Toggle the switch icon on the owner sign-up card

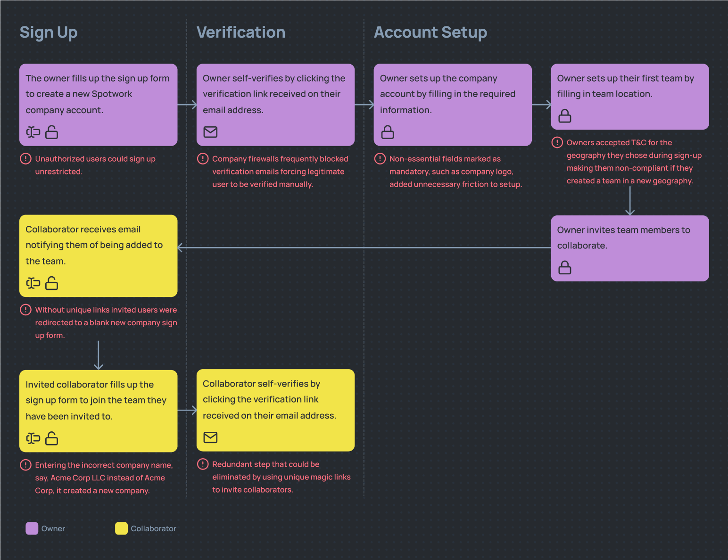pyautogui.click(x=33, y=132)
